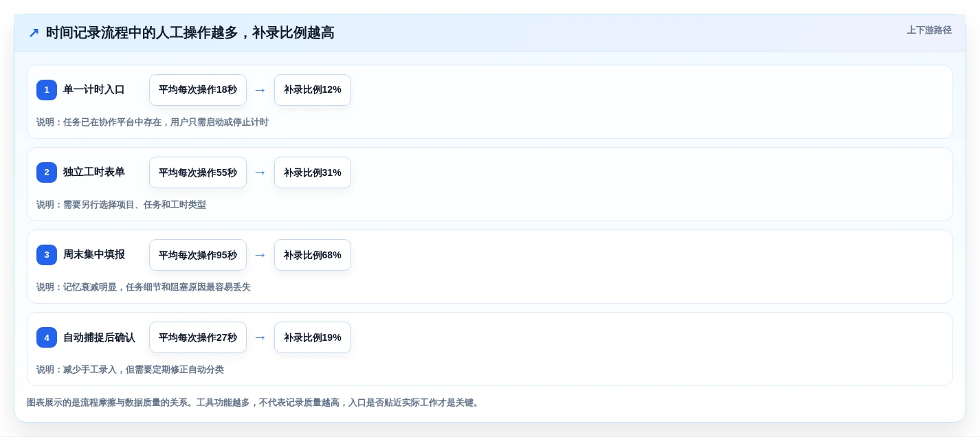
Task: Click the number 3 badge for 周末集中填报
Action: pyautogui.click(x=47, y=255)
